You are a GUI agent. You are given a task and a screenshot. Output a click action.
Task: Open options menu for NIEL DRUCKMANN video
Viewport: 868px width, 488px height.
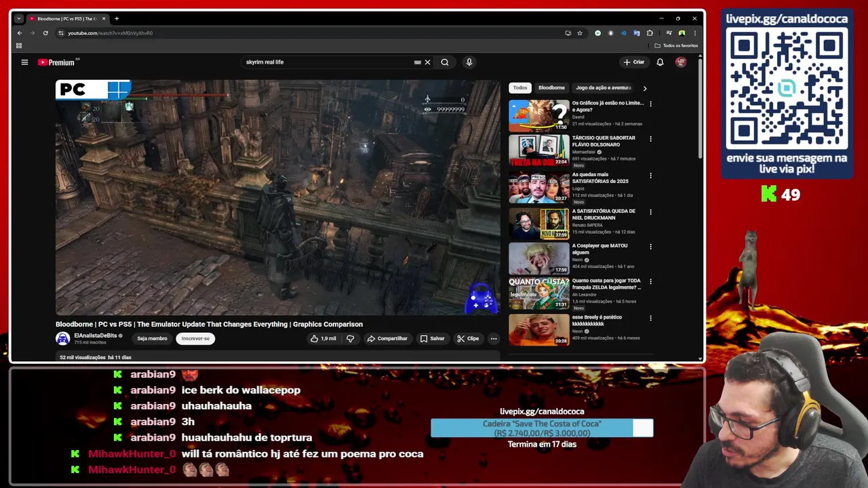650,211
